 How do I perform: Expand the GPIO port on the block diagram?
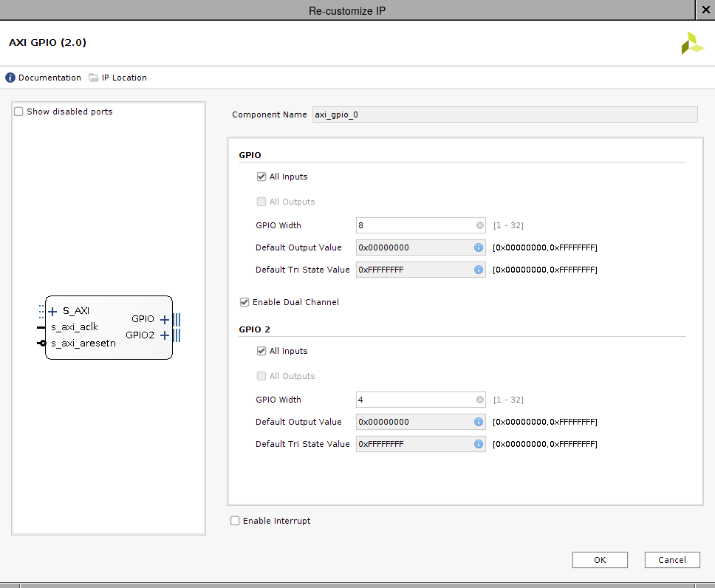[x=165, y=320]
